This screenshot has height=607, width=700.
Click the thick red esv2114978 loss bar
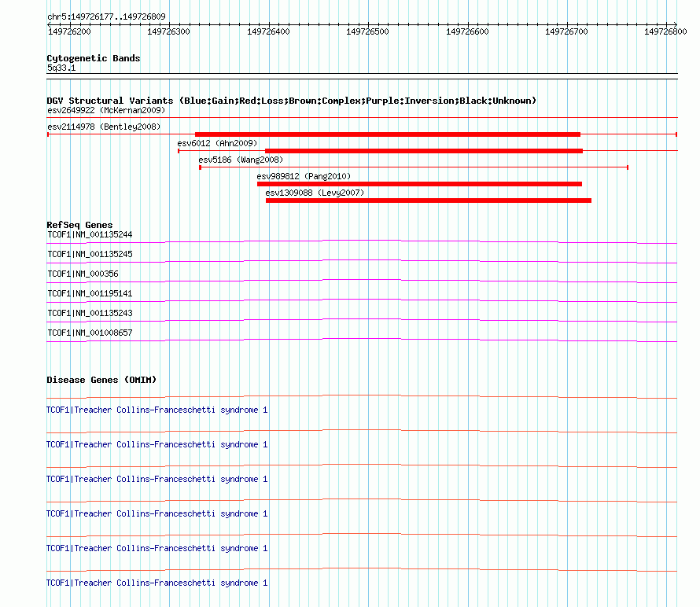388,134
